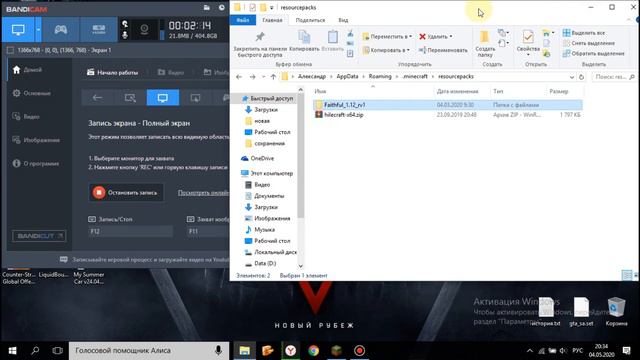This screenshot has width=640, height=360.
Task: Open Посмотреть онлайн link in Bandicam
Action: pos(203,193)
